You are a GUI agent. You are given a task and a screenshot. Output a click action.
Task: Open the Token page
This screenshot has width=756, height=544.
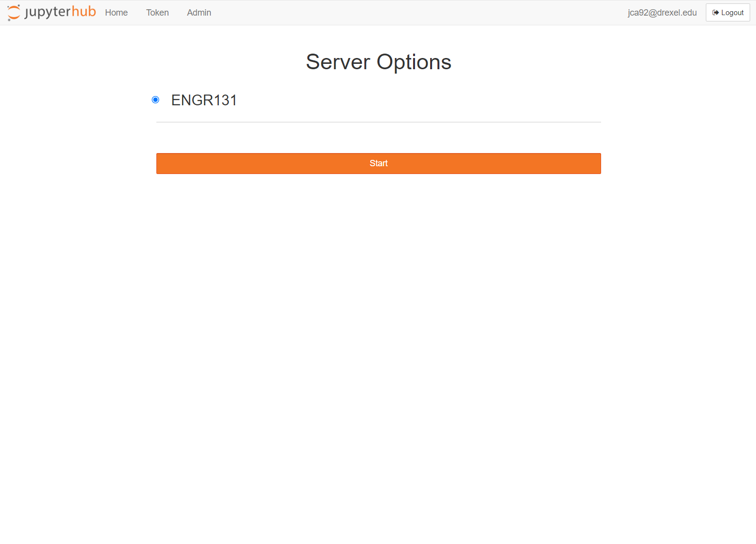click(x=157, y=13)
